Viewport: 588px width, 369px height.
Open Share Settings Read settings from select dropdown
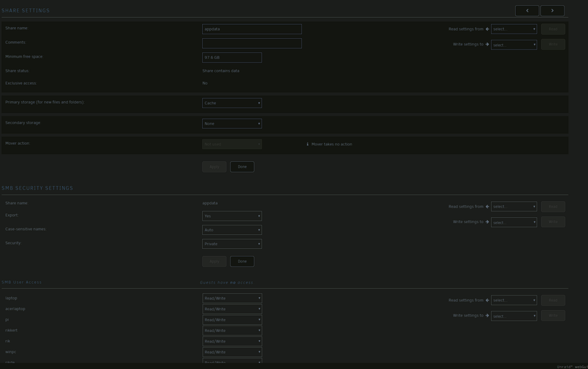(514, 29)
